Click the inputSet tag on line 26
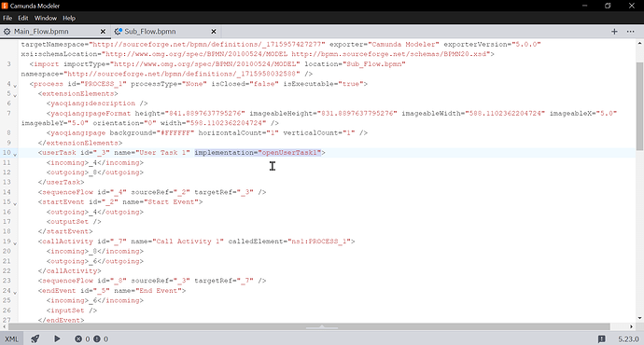Viewport: 644px width, 345px height. (72, 310)
